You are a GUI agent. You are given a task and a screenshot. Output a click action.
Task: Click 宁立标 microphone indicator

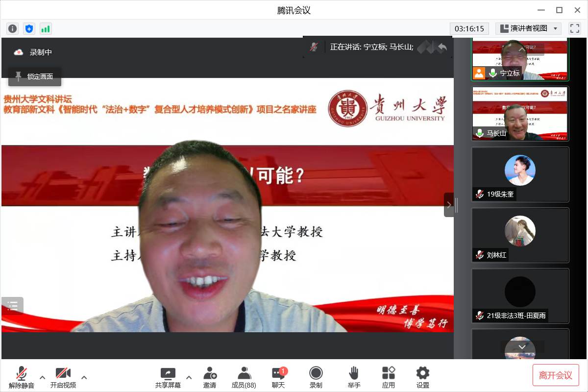[492, 73]
